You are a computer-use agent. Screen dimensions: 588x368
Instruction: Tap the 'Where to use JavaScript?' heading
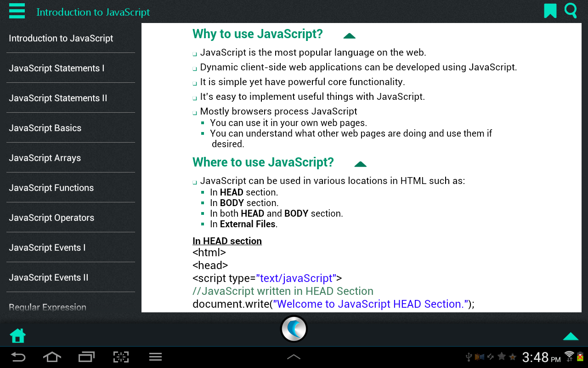tap(263, 162)
